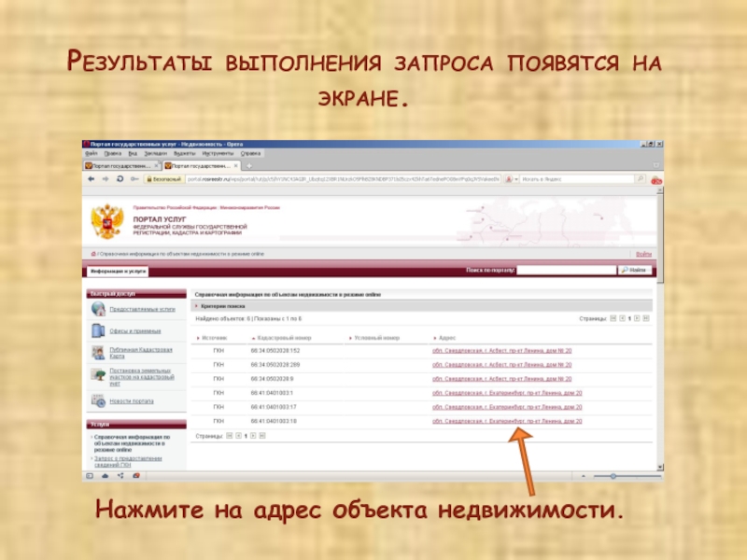Click the Opera Turbo icon in status bar

point(136,476)
